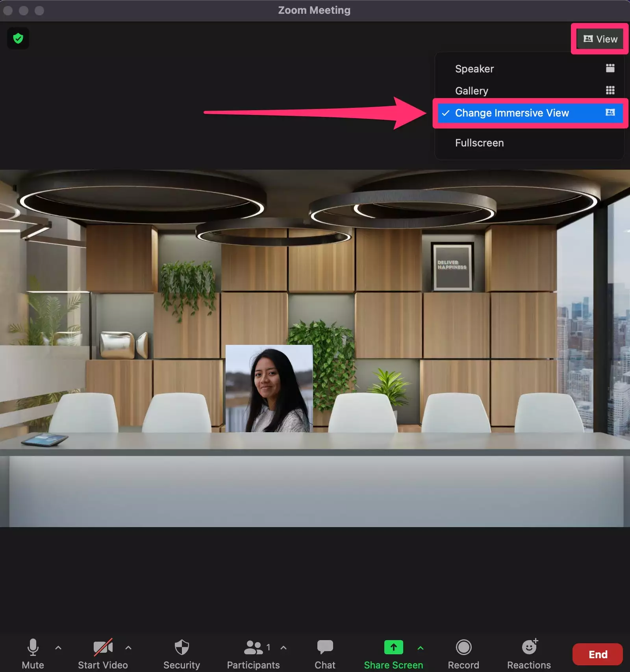Expand share options arrow beside Share Screen
Image resolution: width=630 pixels, height=672 pixels.
coord(420,648)
